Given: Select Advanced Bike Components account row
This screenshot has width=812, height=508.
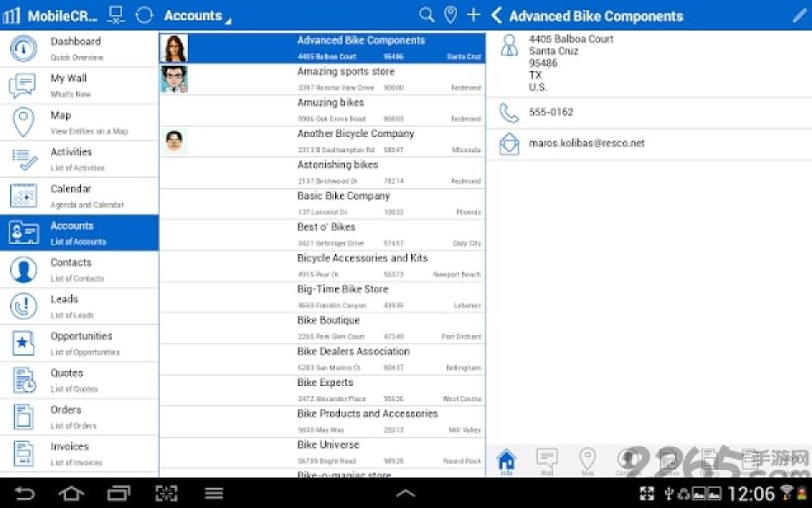Looking at the screenshot, I should 322,47.
